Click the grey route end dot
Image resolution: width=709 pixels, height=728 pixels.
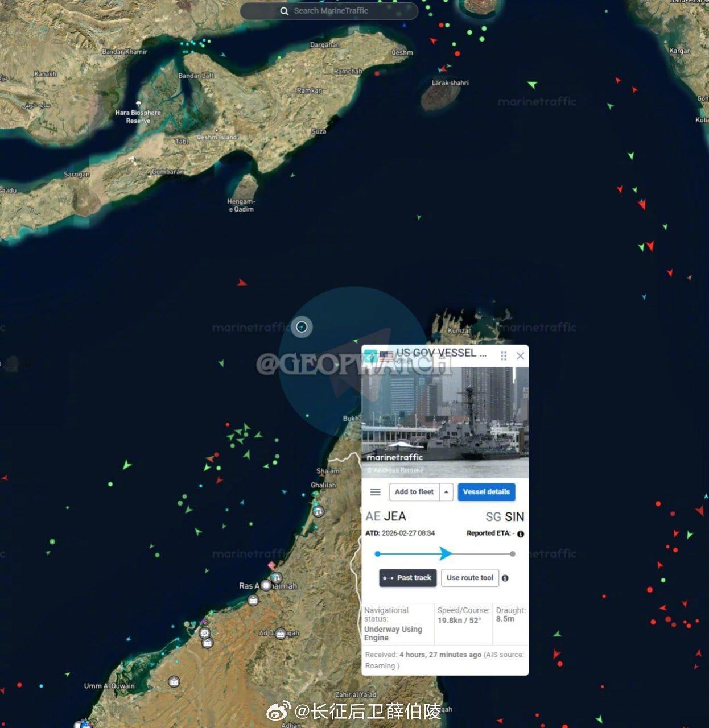click(513, 553)
